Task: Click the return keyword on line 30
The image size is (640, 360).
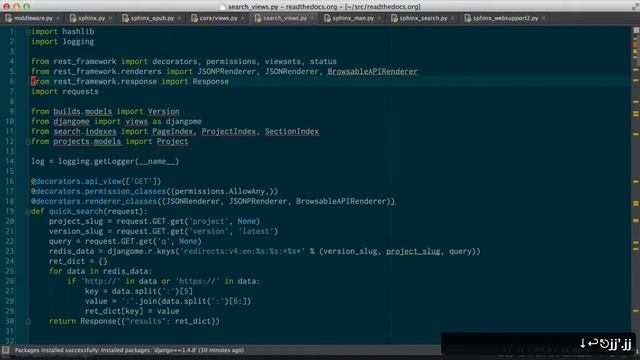Action: tap(62, 321)
